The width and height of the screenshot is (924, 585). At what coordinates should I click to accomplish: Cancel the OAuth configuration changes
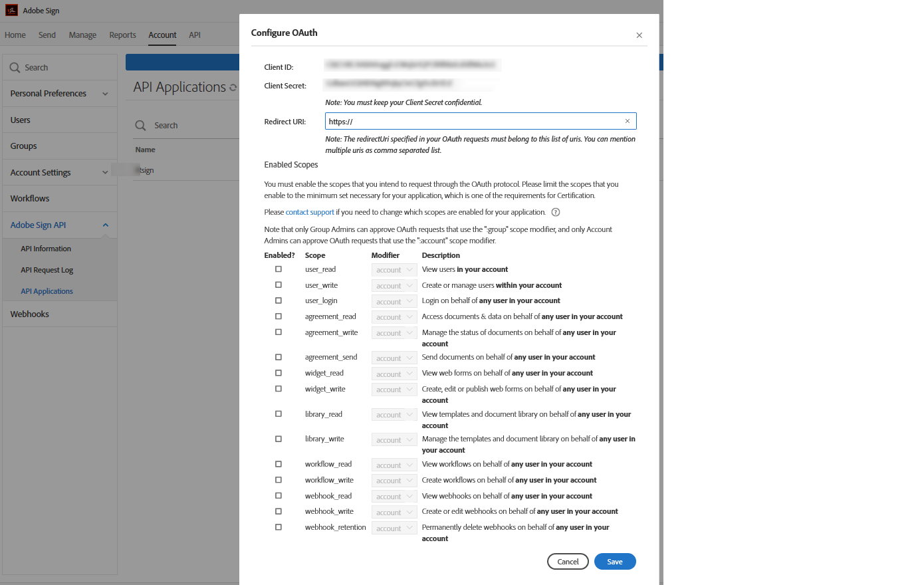568,561
